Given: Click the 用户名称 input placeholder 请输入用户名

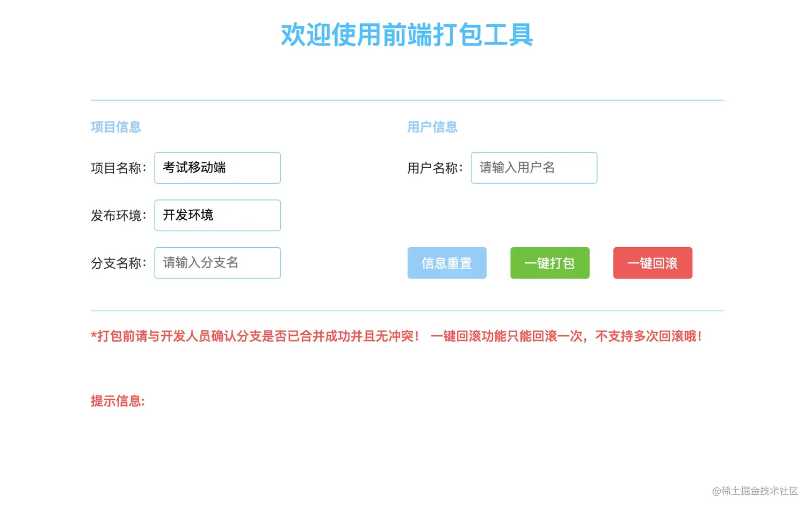Looking at the screenshot, I should point(533,168).
